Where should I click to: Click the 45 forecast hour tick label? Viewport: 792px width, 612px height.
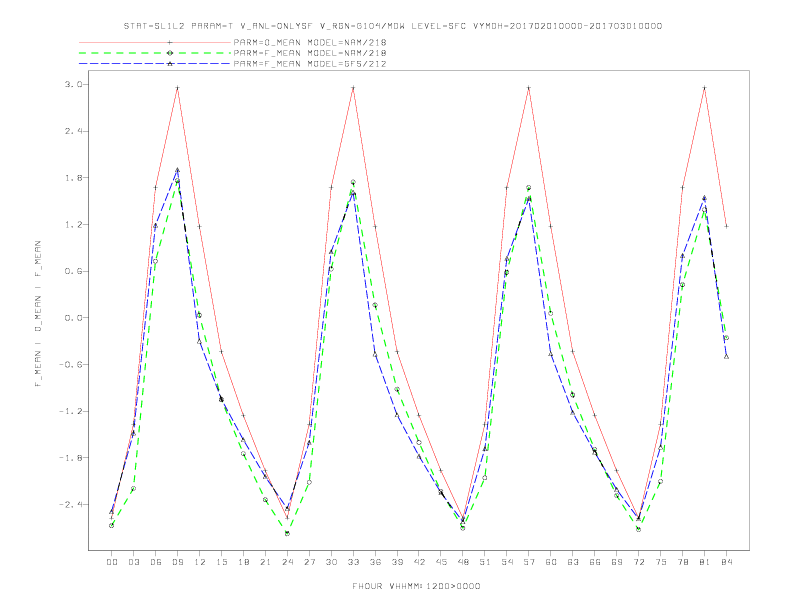click(x=441, y=562)
